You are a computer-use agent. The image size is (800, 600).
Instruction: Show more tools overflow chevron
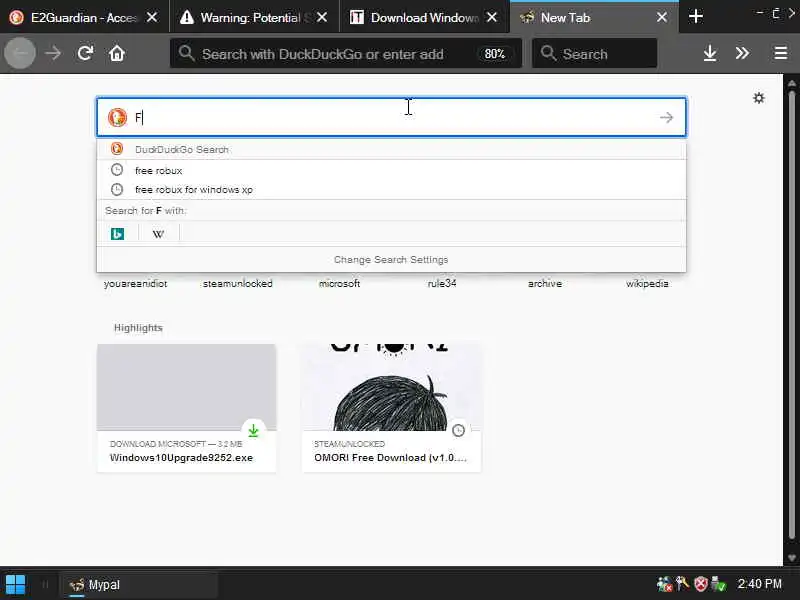[x=742, y=53]
